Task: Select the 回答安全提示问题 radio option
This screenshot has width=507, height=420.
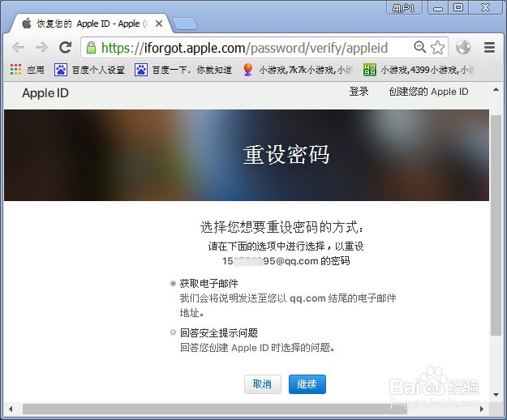Action: pyautogui.click(x=173, y=332)
